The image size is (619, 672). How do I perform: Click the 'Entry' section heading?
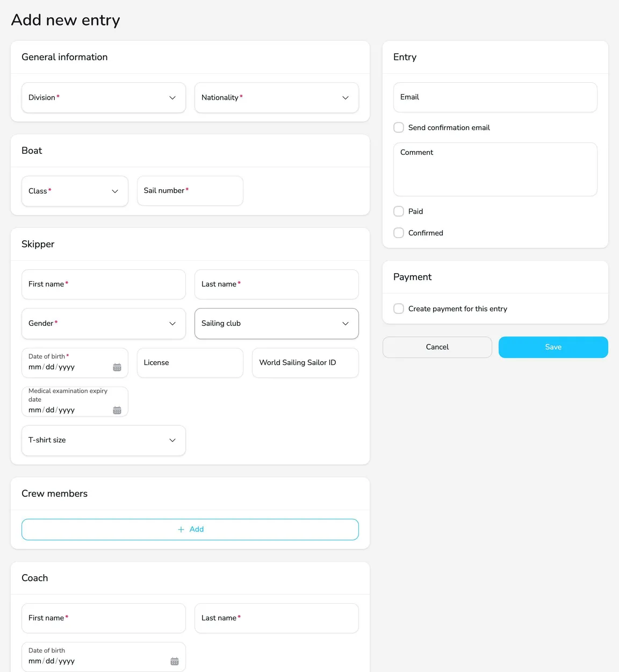[405, 57]
